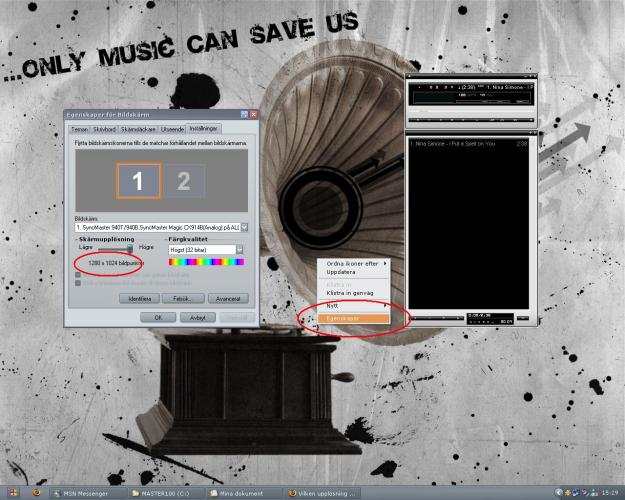
Task: Cancel the display dialog with Avbryt
Action: pyautogui.click(x=198, y=317)
